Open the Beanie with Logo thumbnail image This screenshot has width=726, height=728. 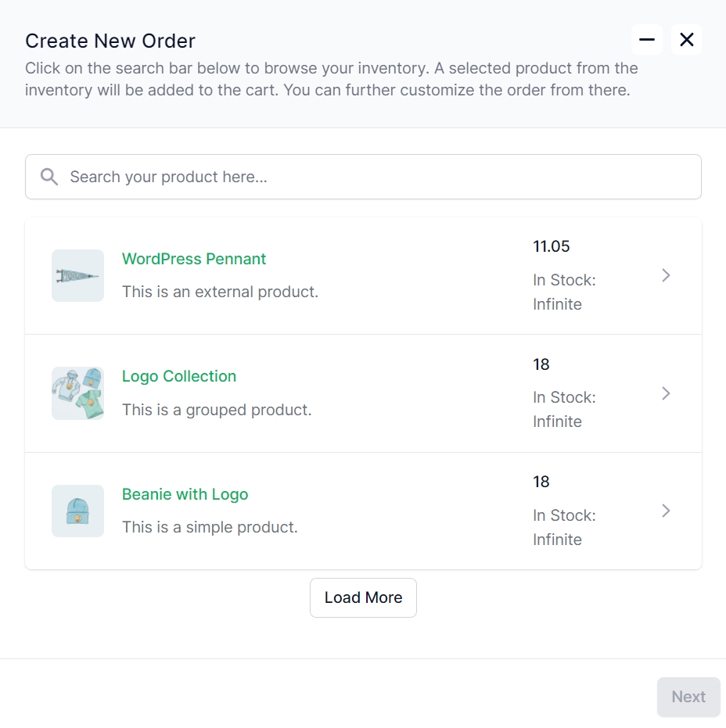[77, 511]
